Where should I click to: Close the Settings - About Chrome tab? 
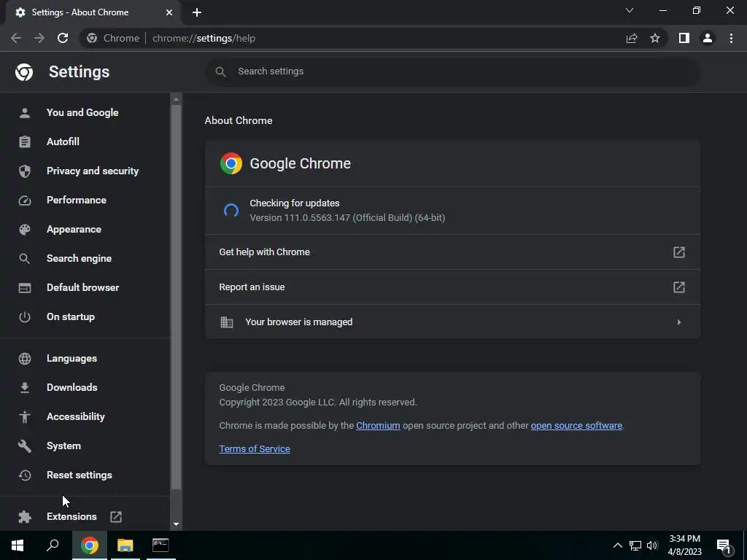click(169, 12)
